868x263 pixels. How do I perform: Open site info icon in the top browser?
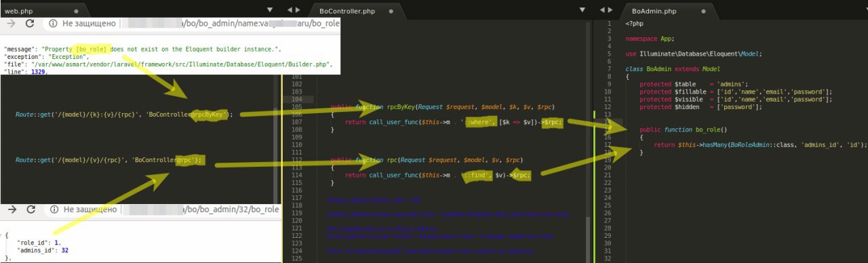[53, 24]
